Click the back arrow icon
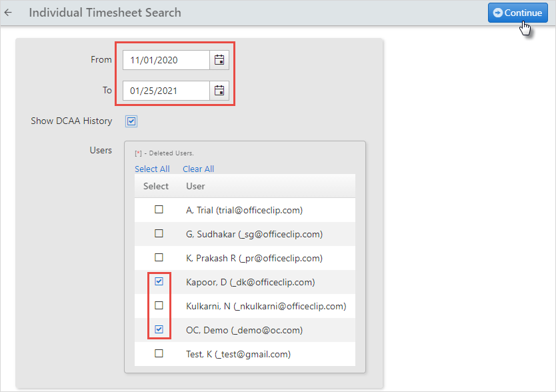The image size is (556, 392). click(8, 13)
